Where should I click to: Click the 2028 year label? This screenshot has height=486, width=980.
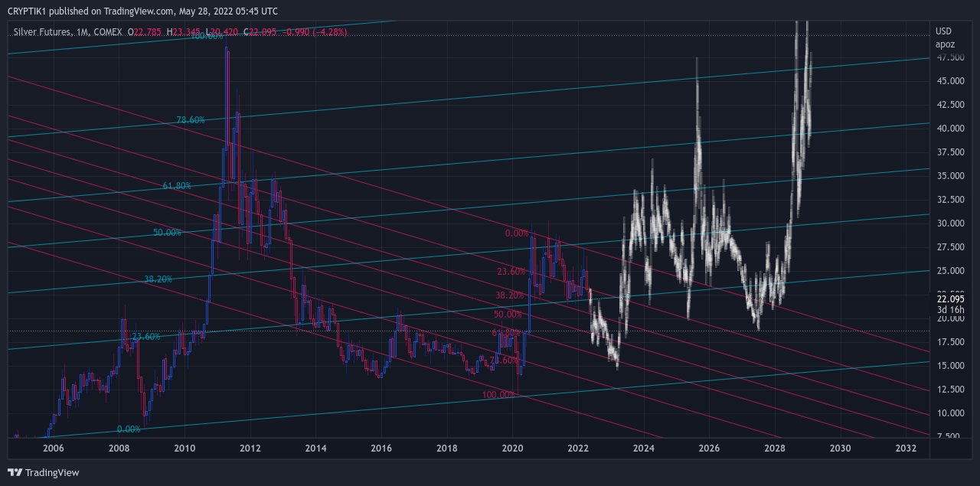pyautogui.click(x=775, y=448)
